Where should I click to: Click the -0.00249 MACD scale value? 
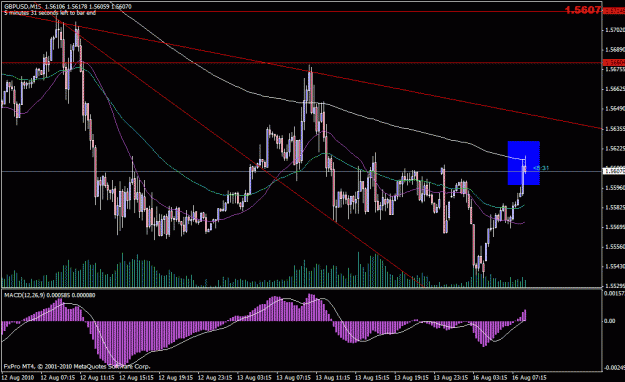(x=614, y=368)
